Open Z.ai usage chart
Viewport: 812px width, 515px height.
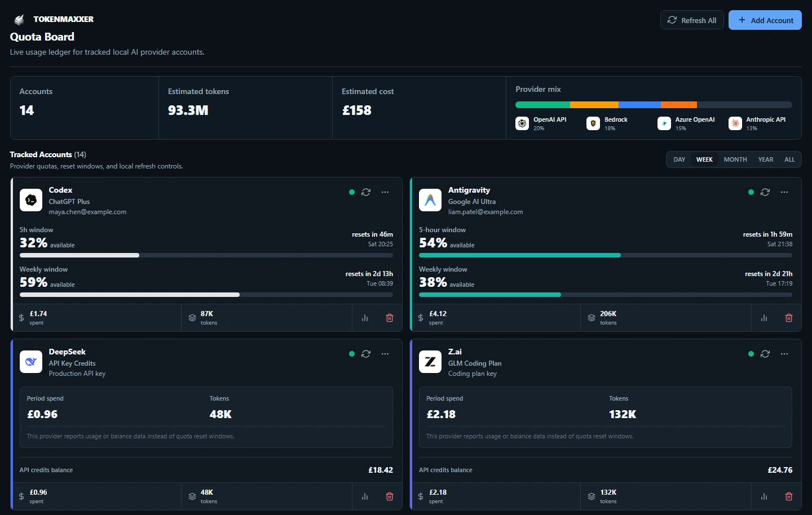coord(764,496)
